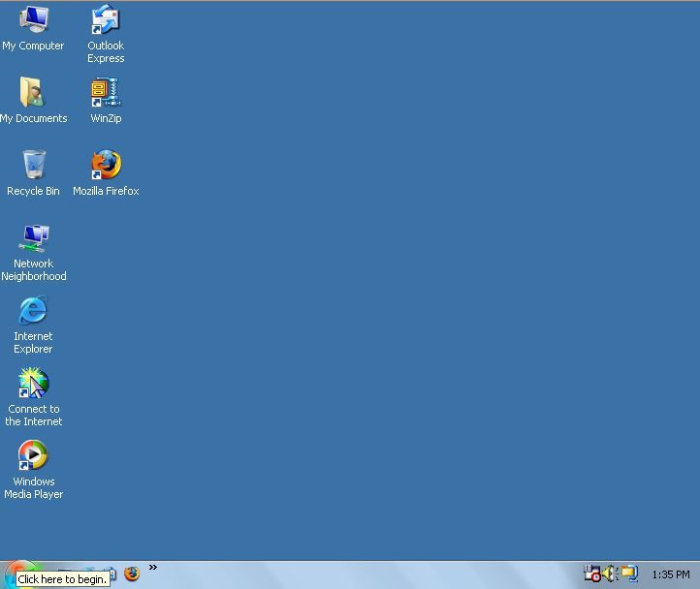Click Connect to the Internet shortcut

point(33,384)
